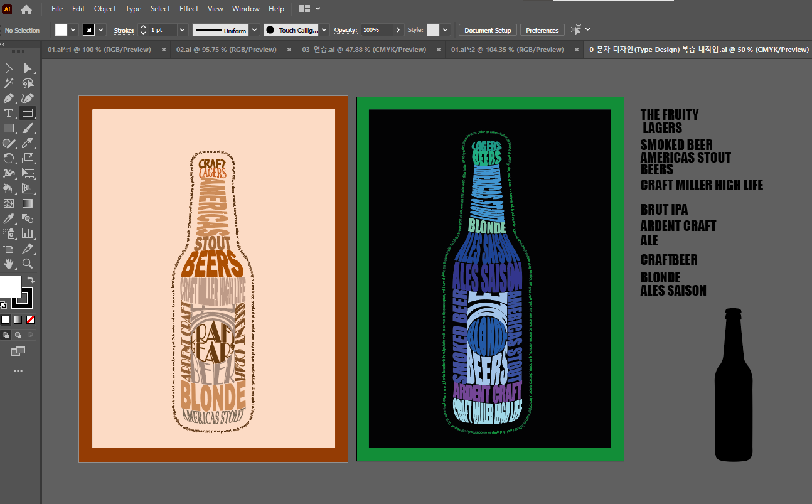Open Uniform variable width profile dropdown
The height and width of the screenshot is (504, 812).
pyautogui.click(x=254, y=30)
